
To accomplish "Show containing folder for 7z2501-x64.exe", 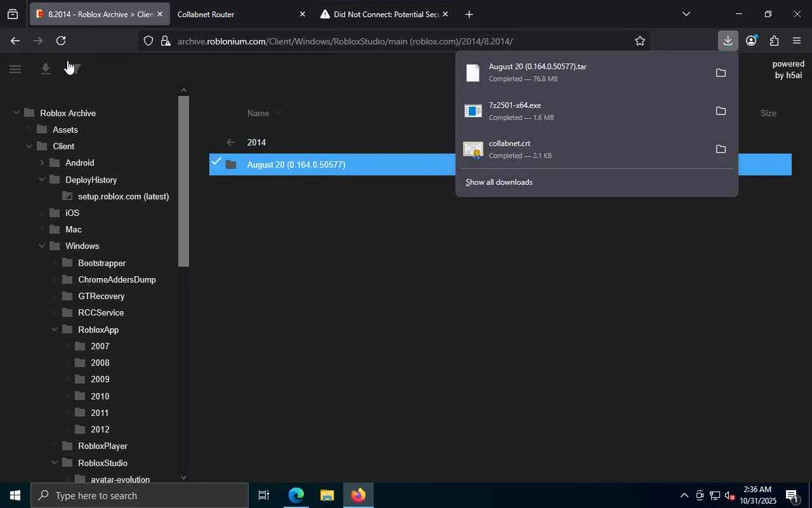I will click(721, 110).
